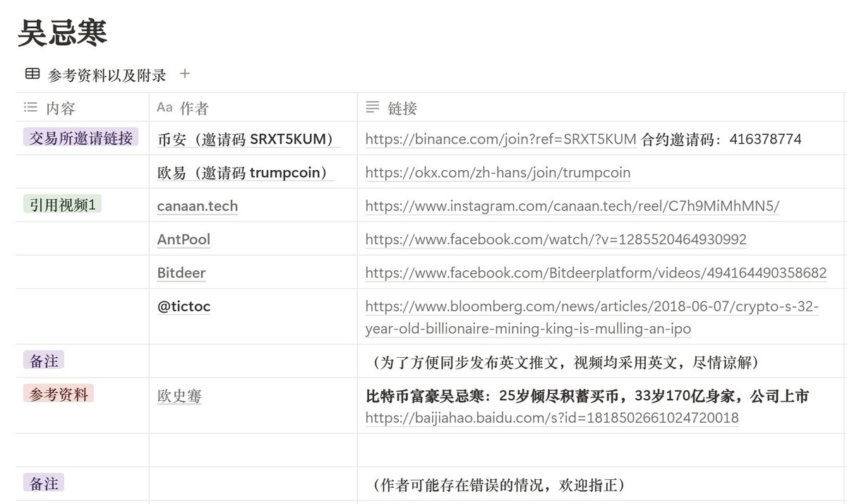Click the list icon in 内容 column header
Viewport: 847px width, 504px height.
tap(30, 107)
